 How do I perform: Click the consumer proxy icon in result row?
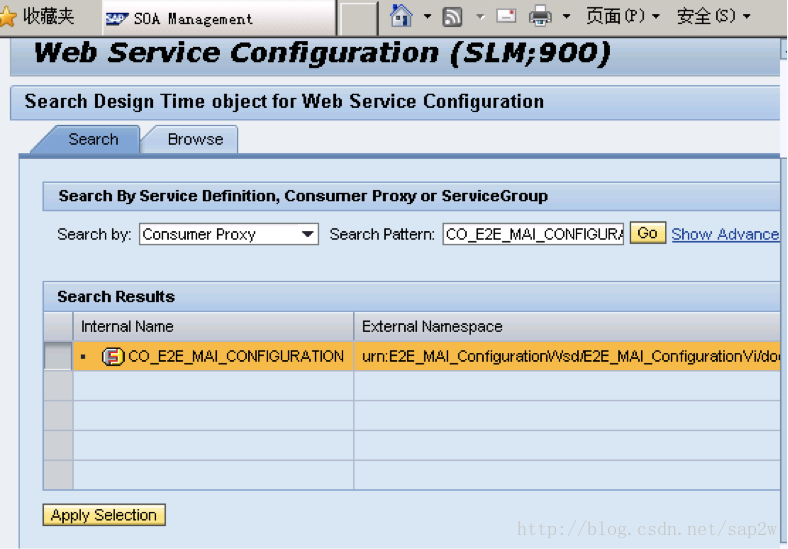tap(113, 356)
